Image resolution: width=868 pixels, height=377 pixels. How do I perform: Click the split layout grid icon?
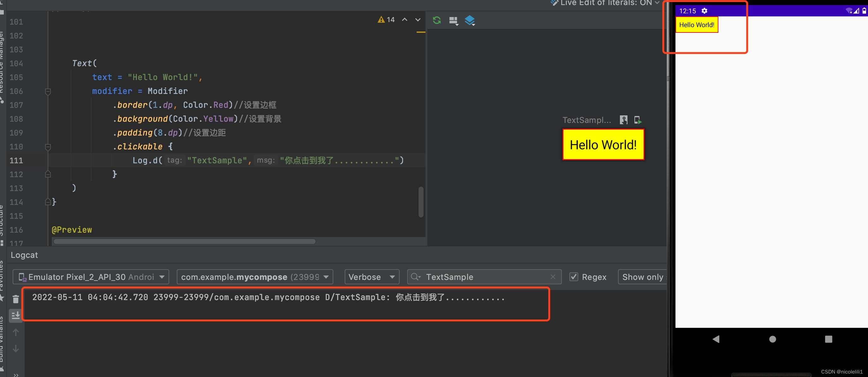(453, 20)
